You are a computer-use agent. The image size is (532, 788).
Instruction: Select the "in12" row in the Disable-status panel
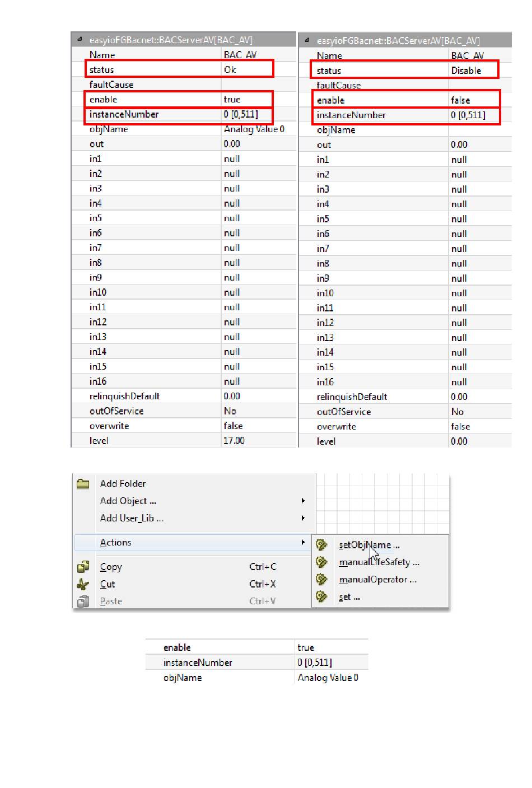click(405, 323)
